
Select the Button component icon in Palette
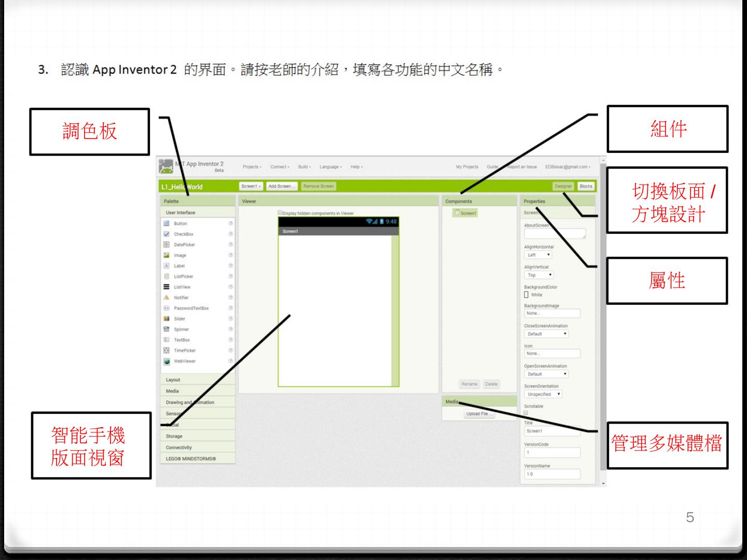[167, 223]
